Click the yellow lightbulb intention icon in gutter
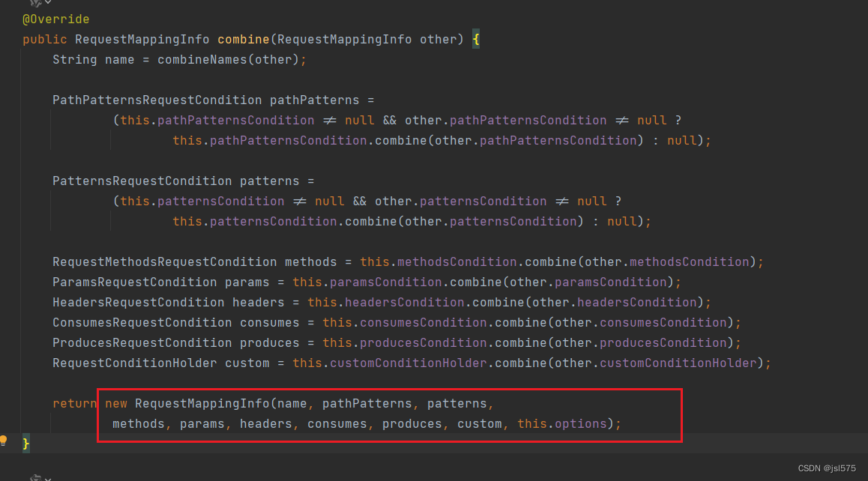868x481 pixels. (4, 442)
